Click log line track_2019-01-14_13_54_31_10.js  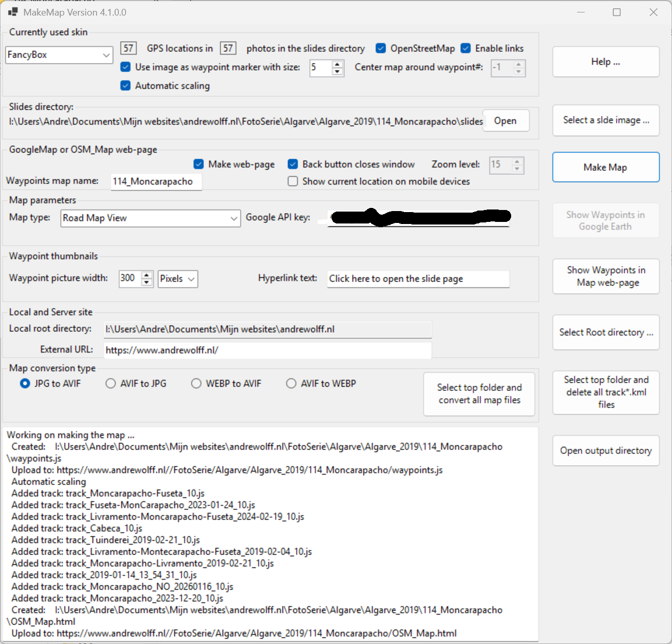[x=104, y=575]
